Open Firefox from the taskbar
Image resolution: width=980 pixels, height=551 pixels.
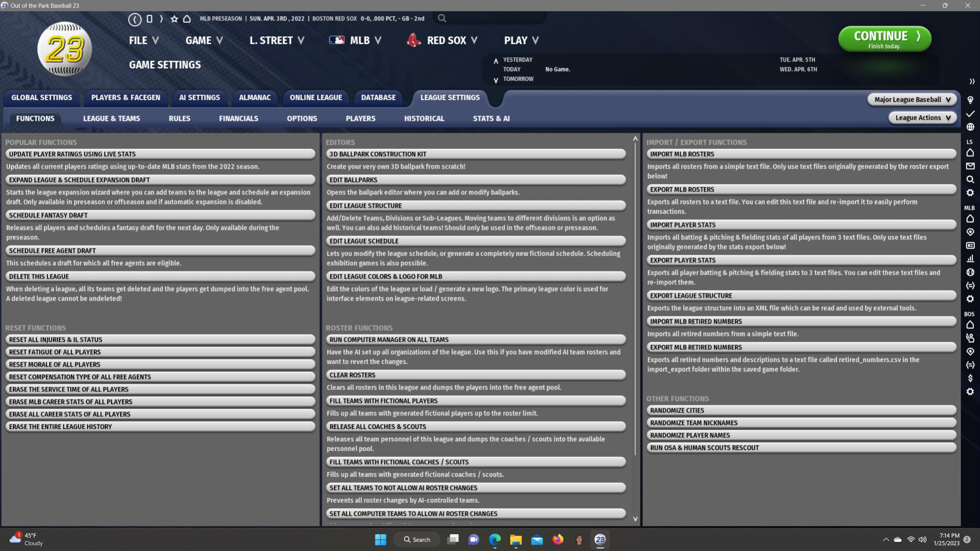pyautogui.click(x=558, y=540)
